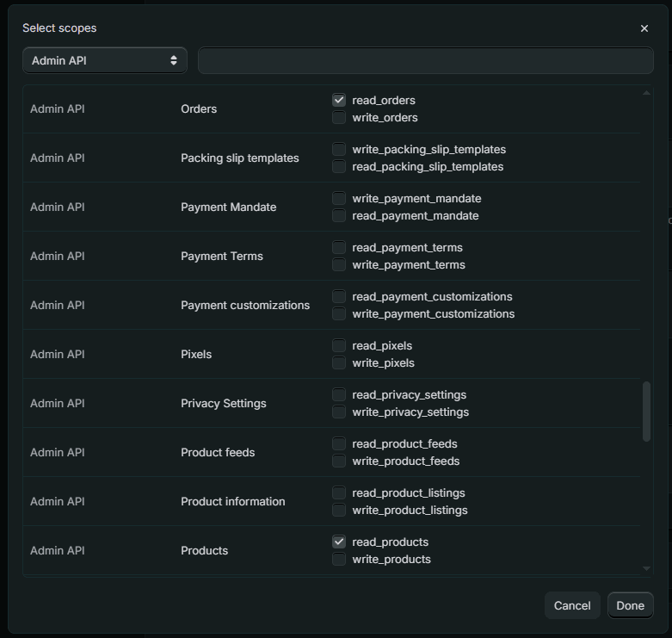Check the read_pixels checkbox
The image size is (672, 638).
tap(339, 345)
